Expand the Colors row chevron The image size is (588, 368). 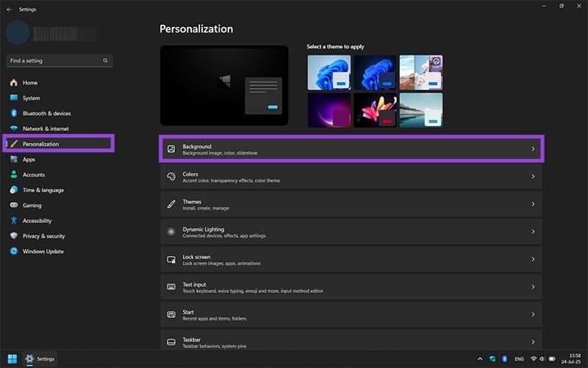pyautogui.click(x=533, y=177)
